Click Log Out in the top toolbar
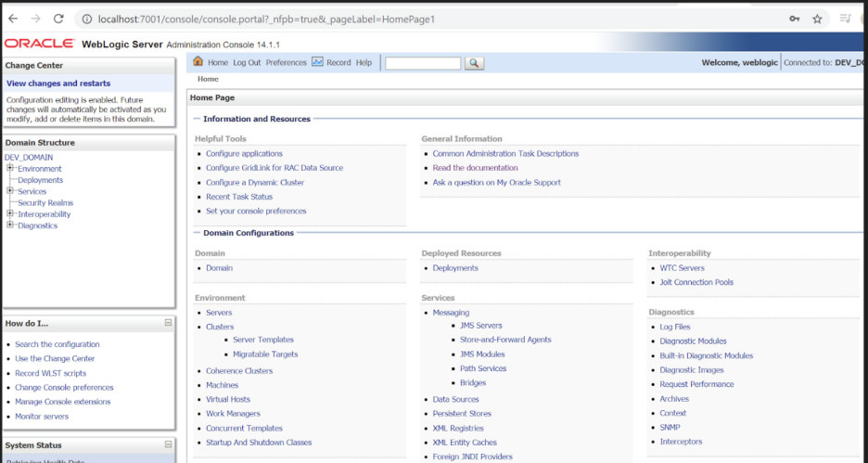 [x=247, y=63]
